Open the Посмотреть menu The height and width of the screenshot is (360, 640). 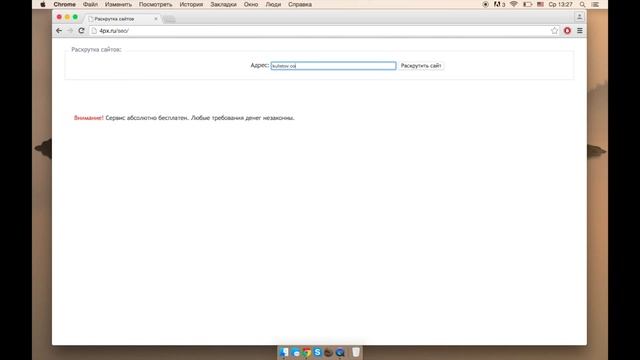pyautogui.click(x=156, y=4)
